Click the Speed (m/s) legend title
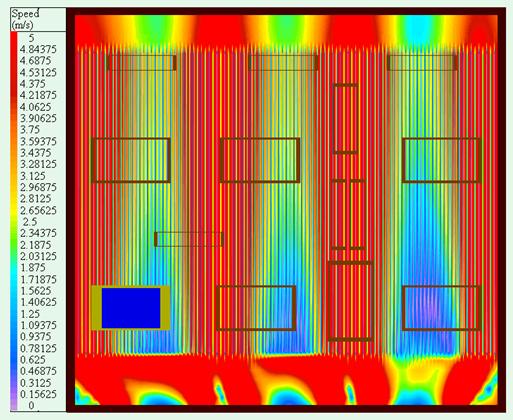This screenshot has height=420, width=513. click(25, 19)
